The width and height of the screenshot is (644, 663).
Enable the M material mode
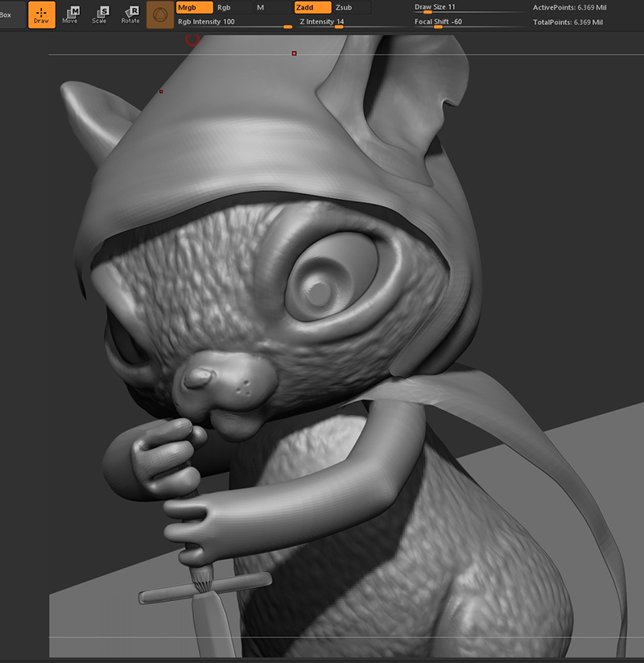coord(273,7)
